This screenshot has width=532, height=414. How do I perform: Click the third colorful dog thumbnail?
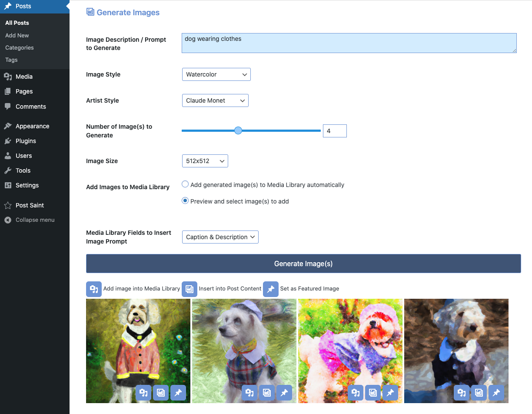350,351
